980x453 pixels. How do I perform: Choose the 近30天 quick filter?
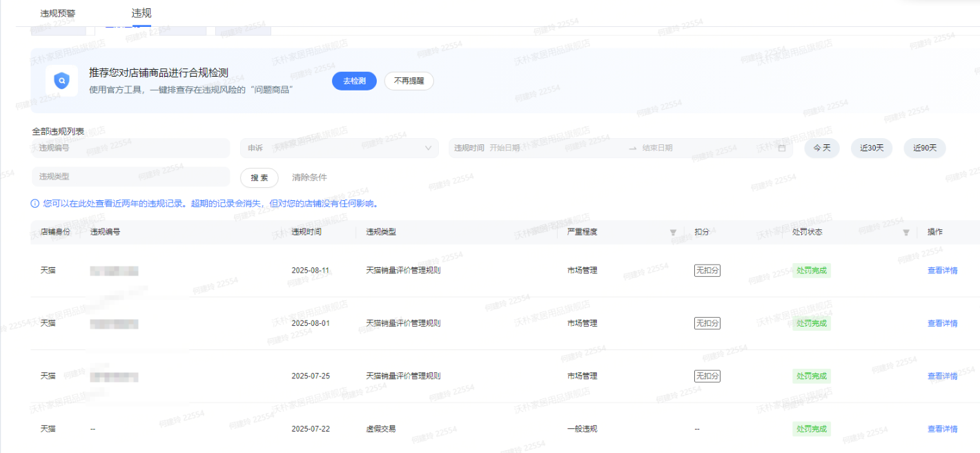(x=871, y=148)
